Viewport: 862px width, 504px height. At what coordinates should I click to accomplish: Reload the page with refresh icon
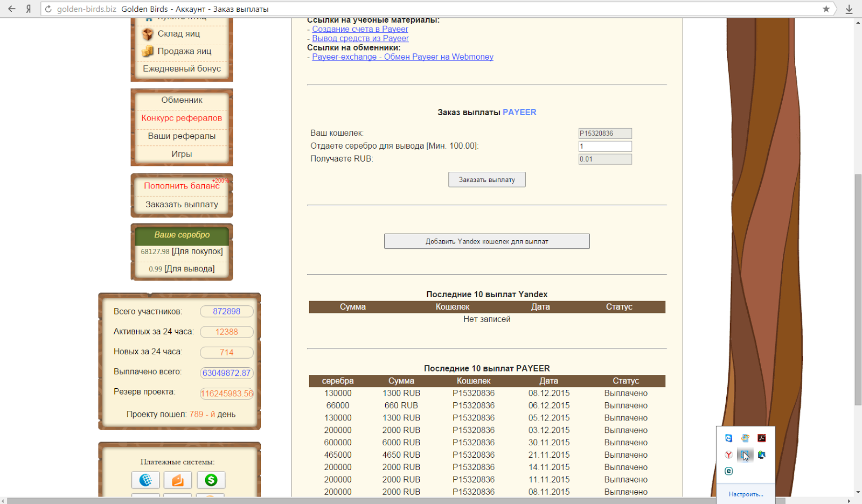coord(48,9)
